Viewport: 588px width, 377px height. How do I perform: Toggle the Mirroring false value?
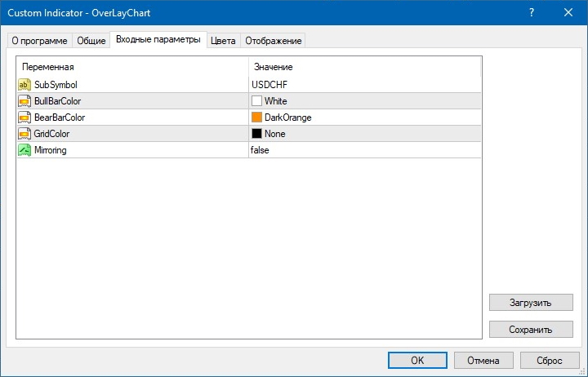tap(363, 150)
